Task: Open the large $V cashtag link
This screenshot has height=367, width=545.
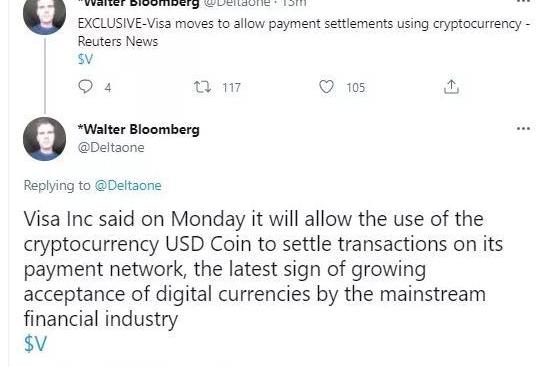Action: (35, 343)
